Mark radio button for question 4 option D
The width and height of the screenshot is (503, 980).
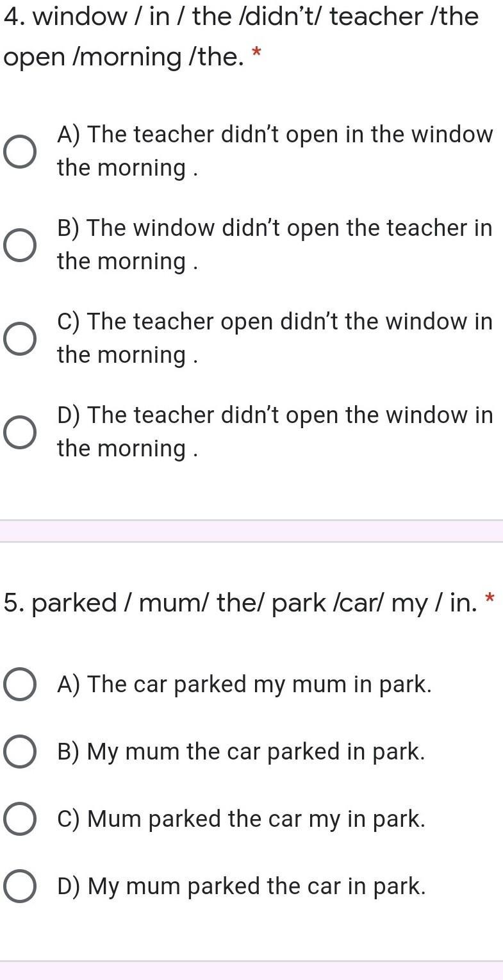[x=20, y=433]
